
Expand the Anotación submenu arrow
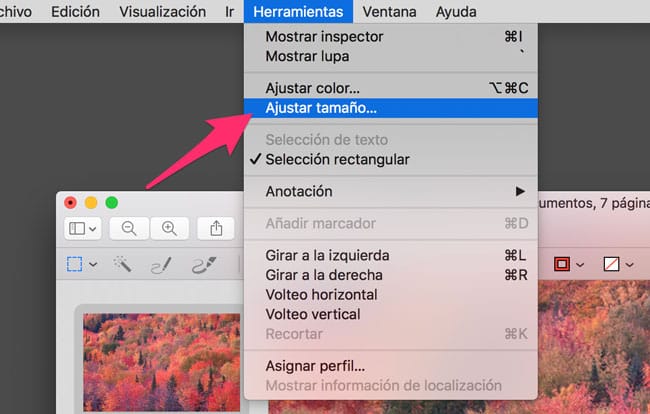tap(520, 191)
